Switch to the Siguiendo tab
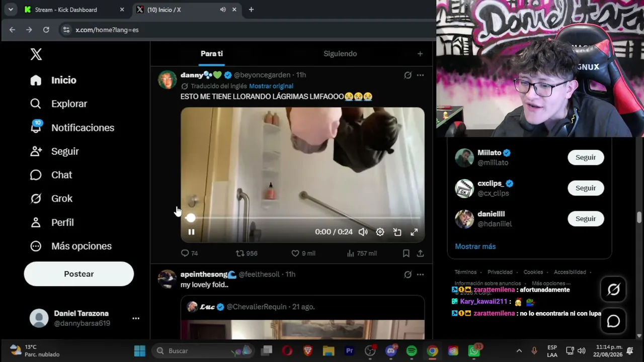 pyautogui.click(x=340, y=54)
